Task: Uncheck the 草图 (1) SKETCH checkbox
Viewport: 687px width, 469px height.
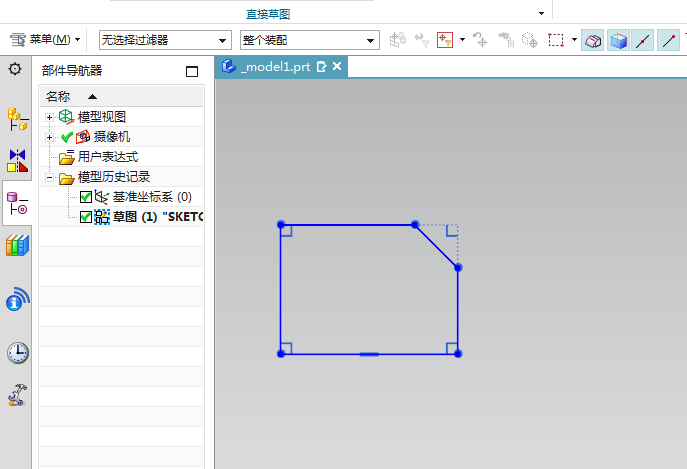Action: [x=86, y=217]
